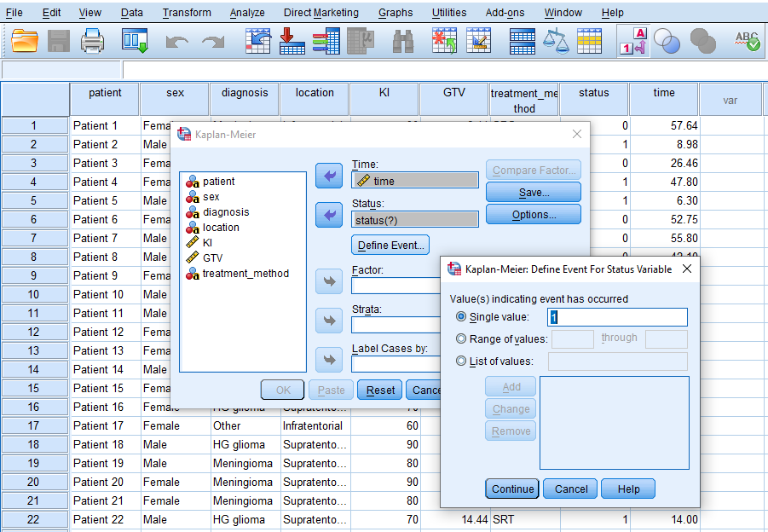Click the Define Event... button
Screen dimensions: 768x532
390,245
